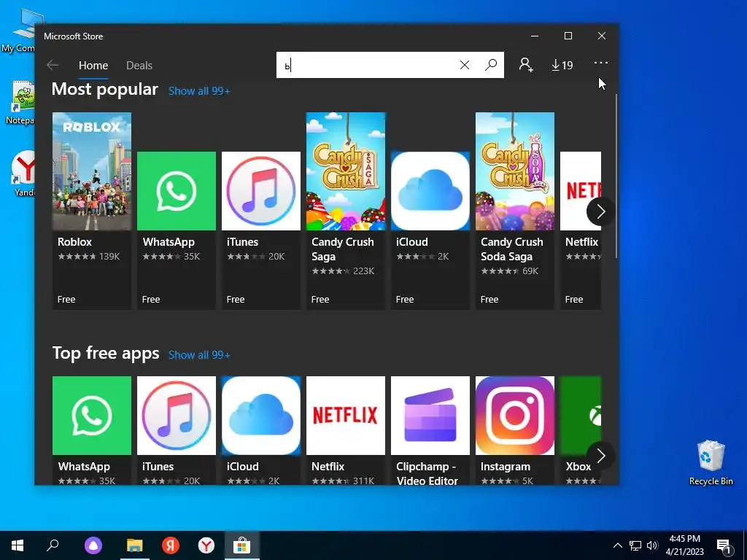Select the Notepad++ desktop shortcut
This screenshot has width=747, height=560.
[20, 103]
